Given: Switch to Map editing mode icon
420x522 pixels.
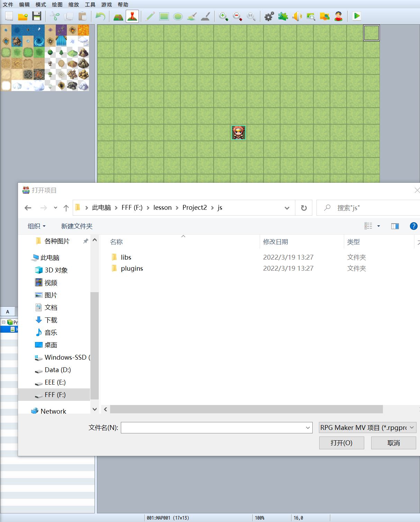Looking at the screenshot, I should coord(118,16).
